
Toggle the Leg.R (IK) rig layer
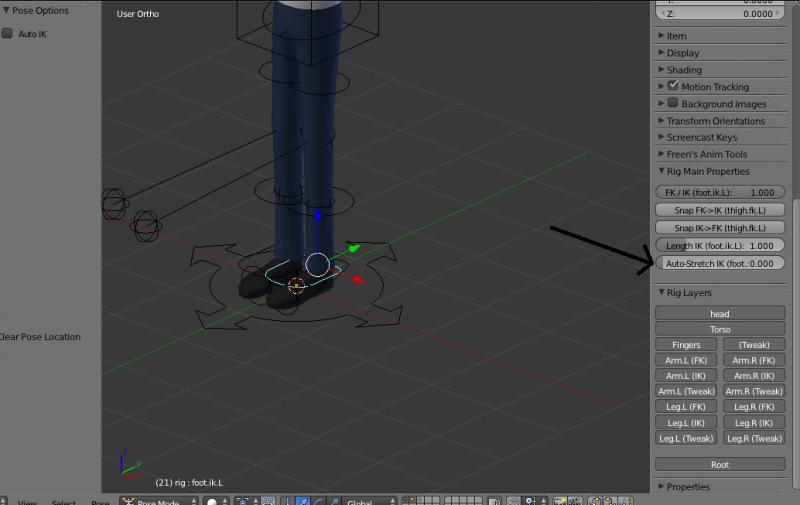pyautogui.click(x=754, y=422)
